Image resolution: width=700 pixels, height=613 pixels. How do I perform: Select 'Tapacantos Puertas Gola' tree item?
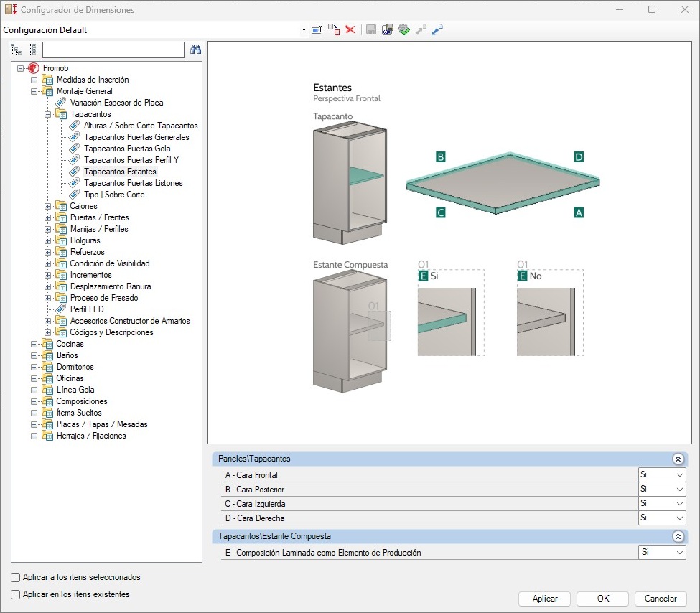pyautogui.click(x=127, y=149)
